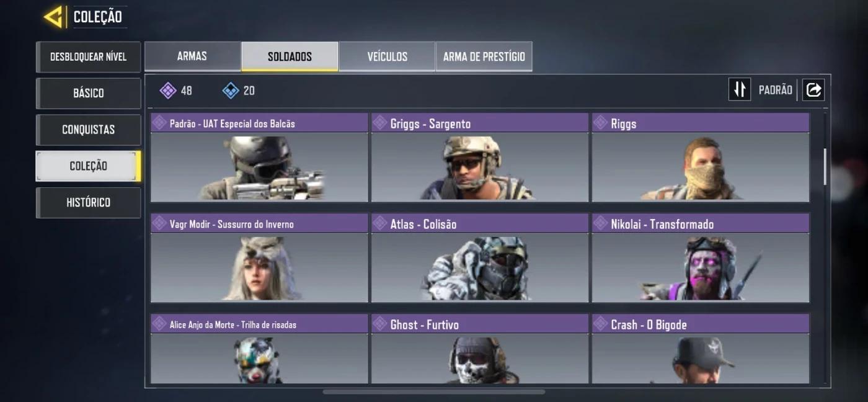
Task: Click the share export icon
Action: 813,89
